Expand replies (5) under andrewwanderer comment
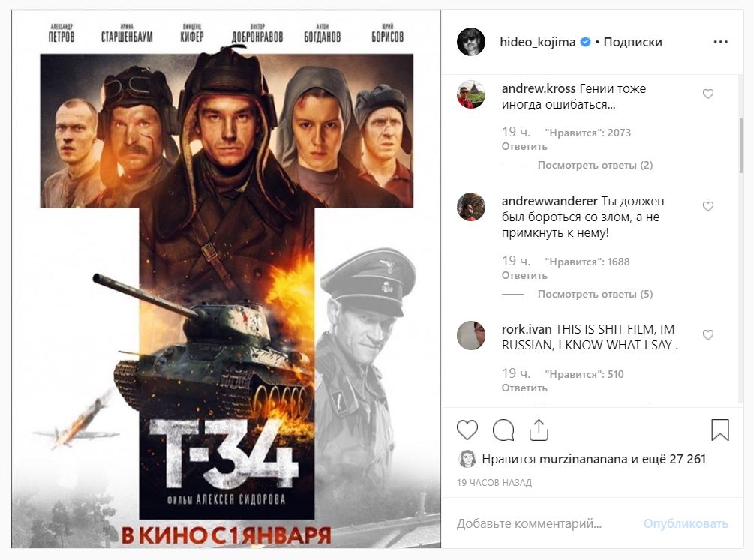 click(x=595, y=294)
